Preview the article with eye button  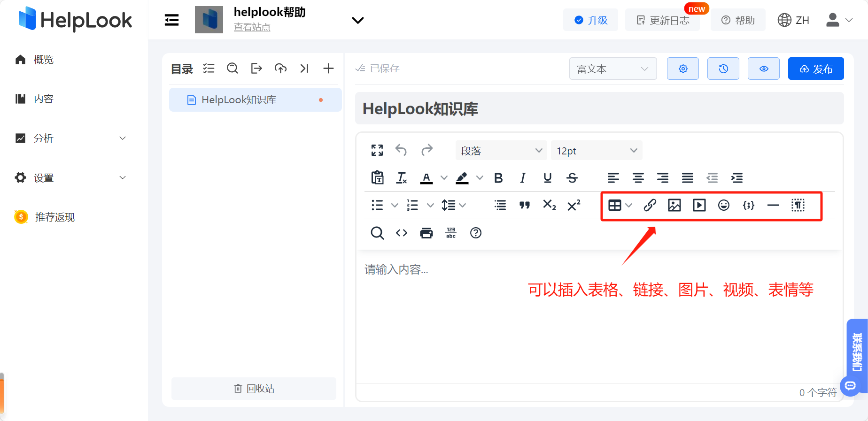click(x=764, y=69)
